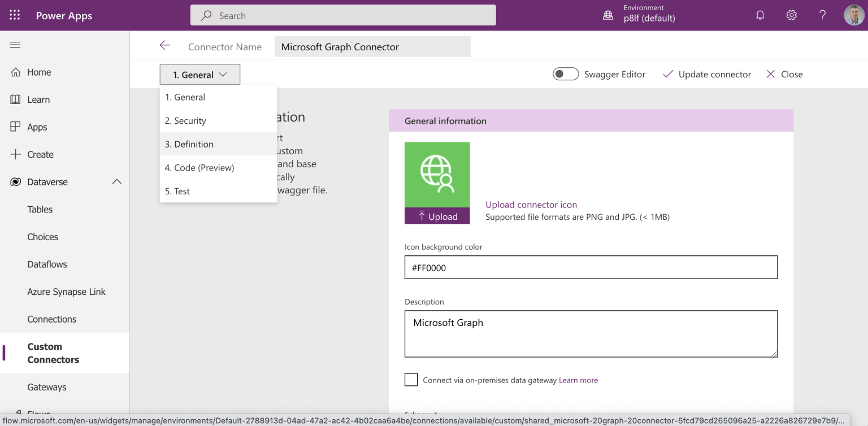The height and width of the screenshot is (426, 868).
Task: Select 3. Definition from the dropdown list
Action: point(189,144)
